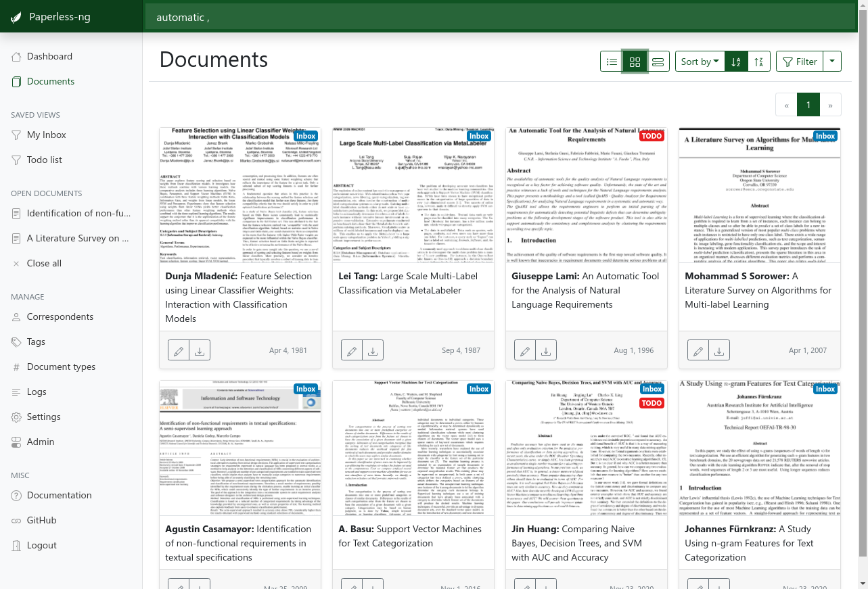The image size is (868, 589).
Task: Open the GitHub link
Action: [x=41, y=520]
